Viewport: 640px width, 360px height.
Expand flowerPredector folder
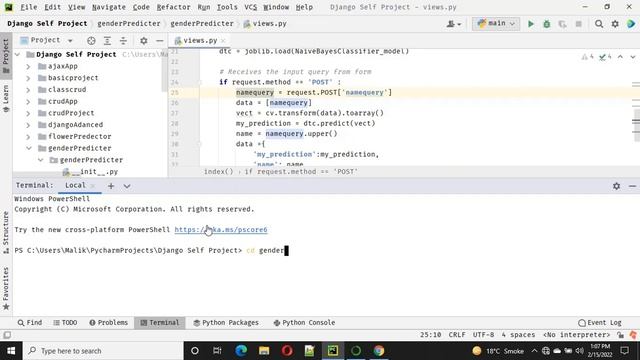28,136
